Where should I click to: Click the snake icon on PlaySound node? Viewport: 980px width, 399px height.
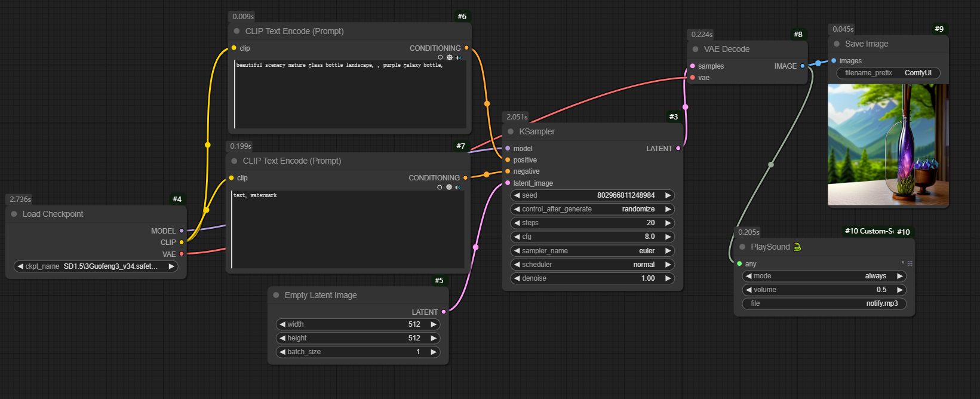(797, 247)
